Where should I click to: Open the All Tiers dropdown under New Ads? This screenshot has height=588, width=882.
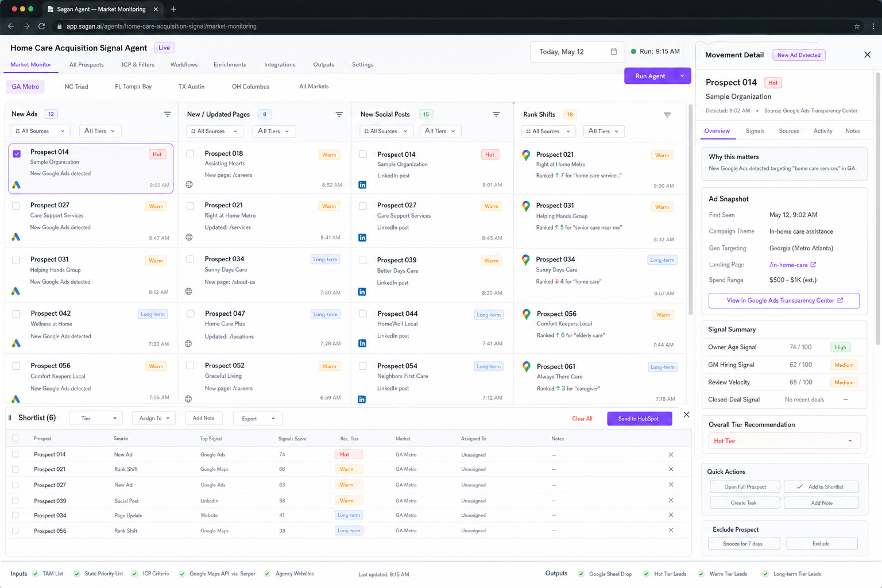pos(100,131)
